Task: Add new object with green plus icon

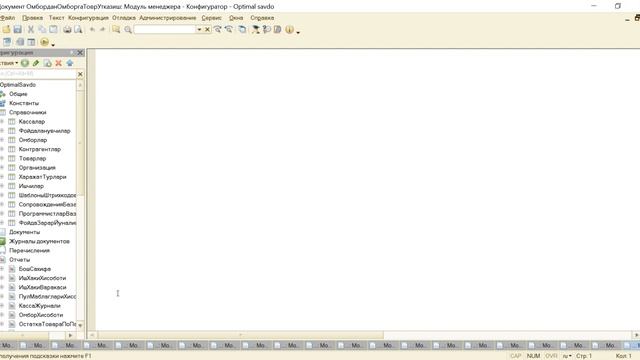Action: [x=25, y=63]
